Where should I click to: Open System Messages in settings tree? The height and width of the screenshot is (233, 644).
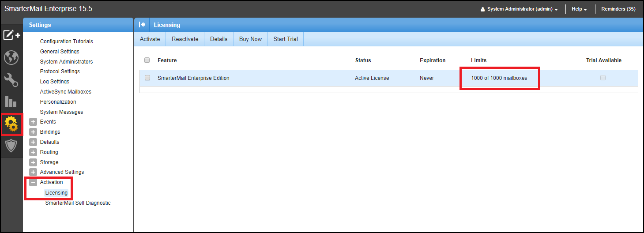[x=62, y=112]
